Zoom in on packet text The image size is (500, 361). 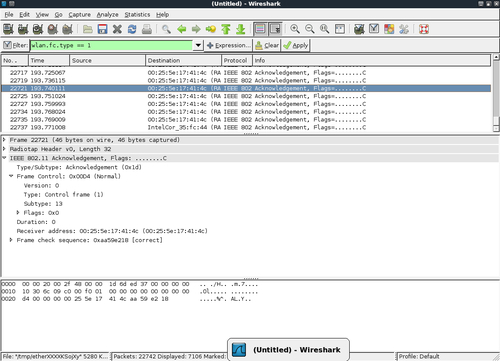pos(295,29)
